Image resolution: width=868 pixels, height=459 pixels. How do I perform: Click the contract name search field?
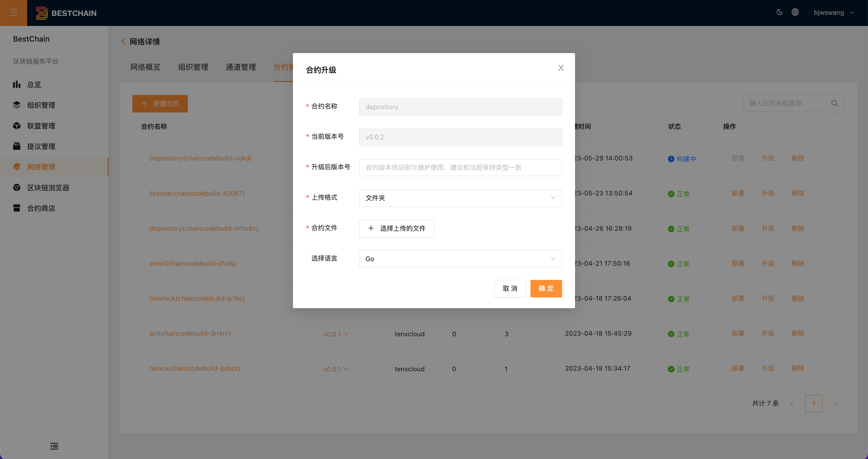click(785, 103)
